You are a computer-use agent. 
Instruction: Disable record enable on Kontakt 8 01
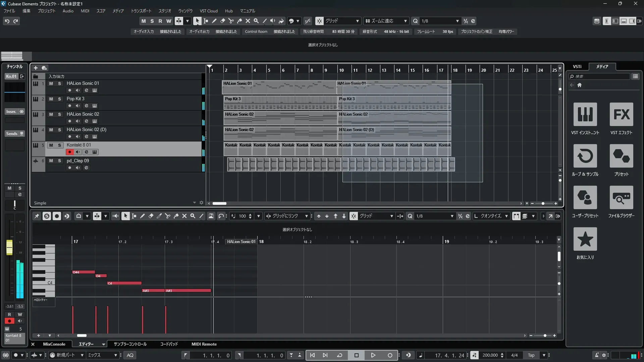click(x=69, y=152)
